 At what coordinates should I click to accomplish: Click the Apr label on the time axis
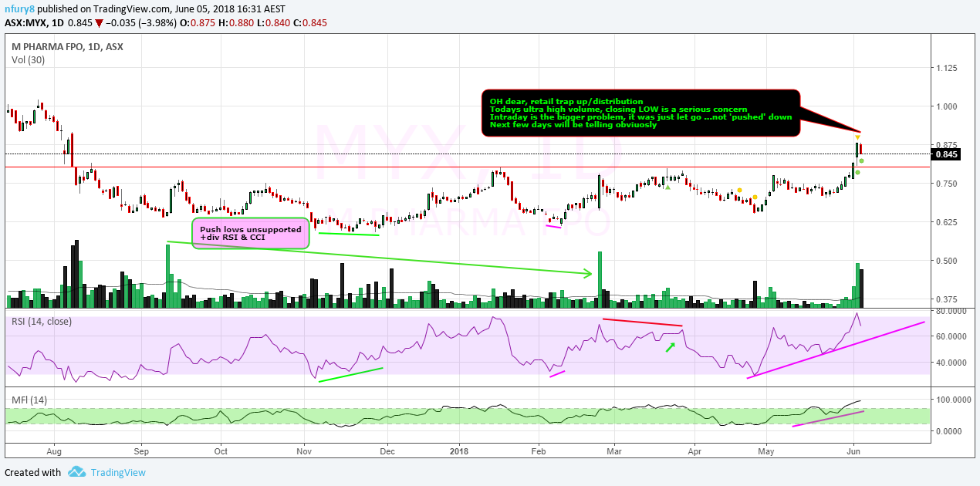coord(694,451)
